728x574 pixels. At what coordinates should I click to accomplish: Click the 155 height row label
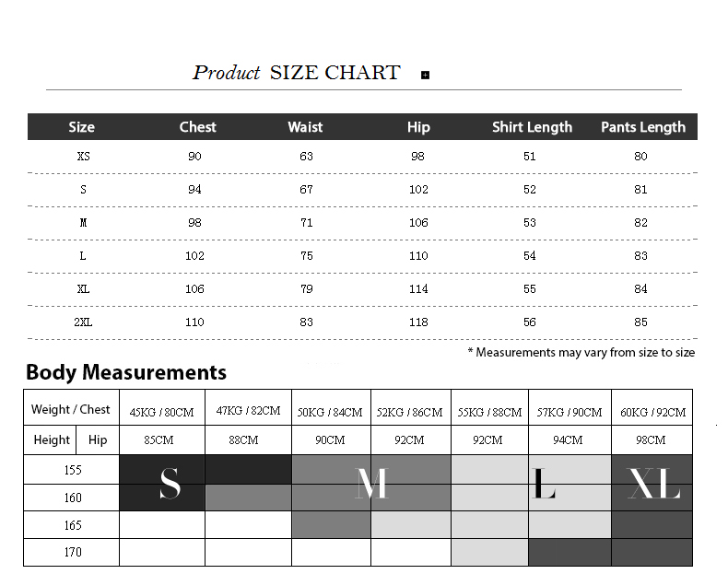click(x=73, y=470)
